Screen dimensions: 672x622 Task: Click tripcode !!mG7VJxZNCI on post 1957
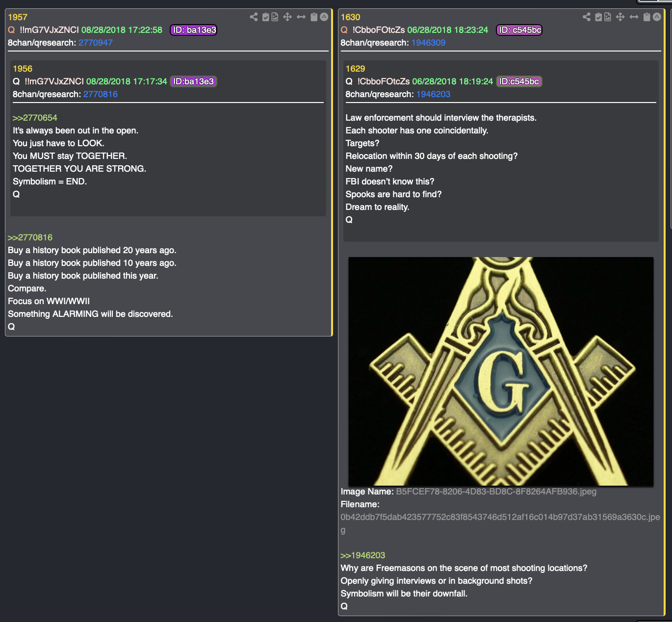(49, 30)
